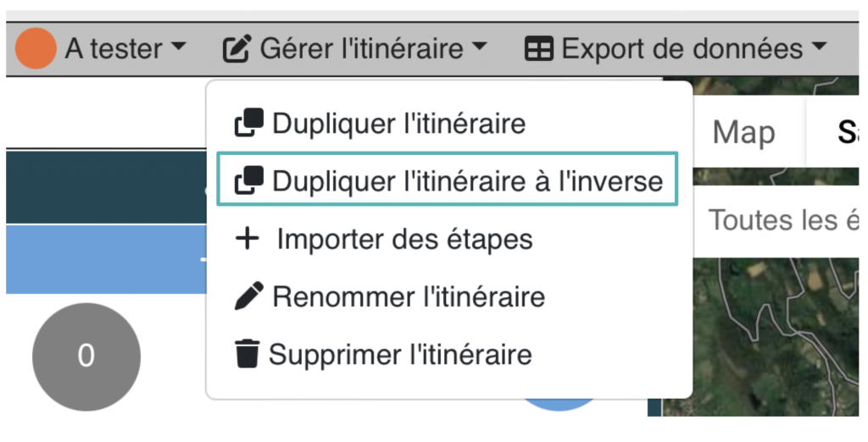The width and height of the screenshot is (868, 442).
Task: Choose Dupliquer l'itinéraire à l'inverse
Action: click(448, 180)
